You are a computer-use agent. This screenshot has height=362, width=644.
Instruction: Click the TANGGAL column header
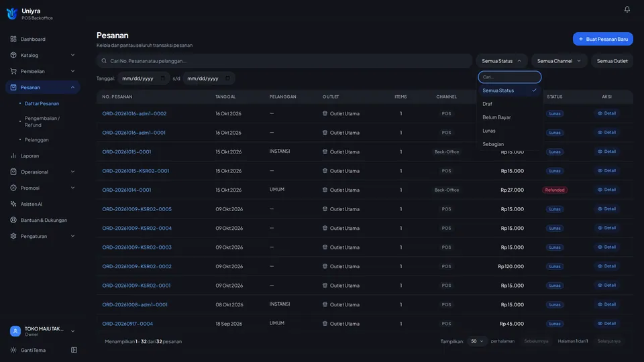tap(225, 97)
